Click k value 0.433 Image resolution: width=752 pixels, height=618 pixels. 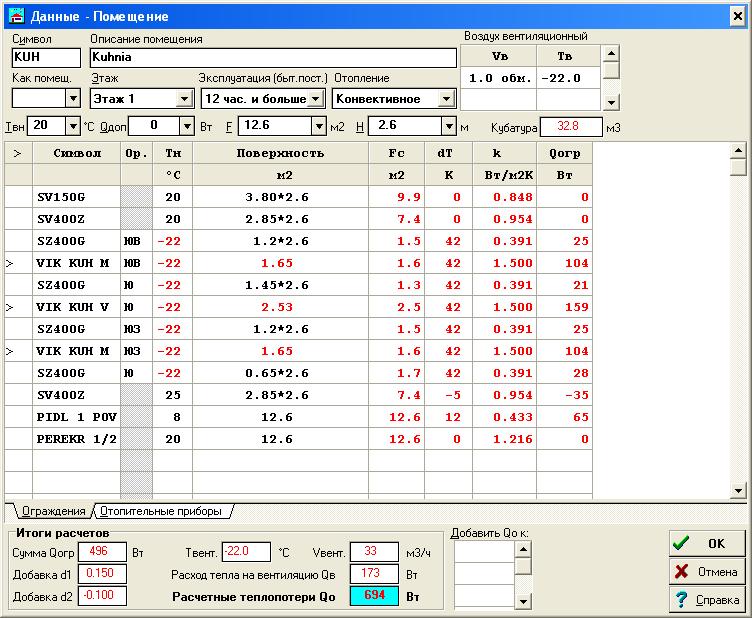pyautogui.click(x=505, y=417)
